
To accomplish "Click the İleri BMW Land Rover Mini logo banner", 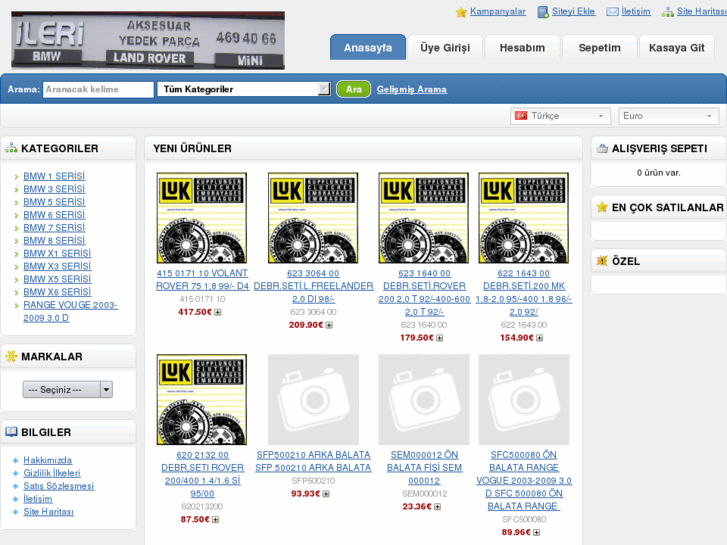I will tap(148, 40).
